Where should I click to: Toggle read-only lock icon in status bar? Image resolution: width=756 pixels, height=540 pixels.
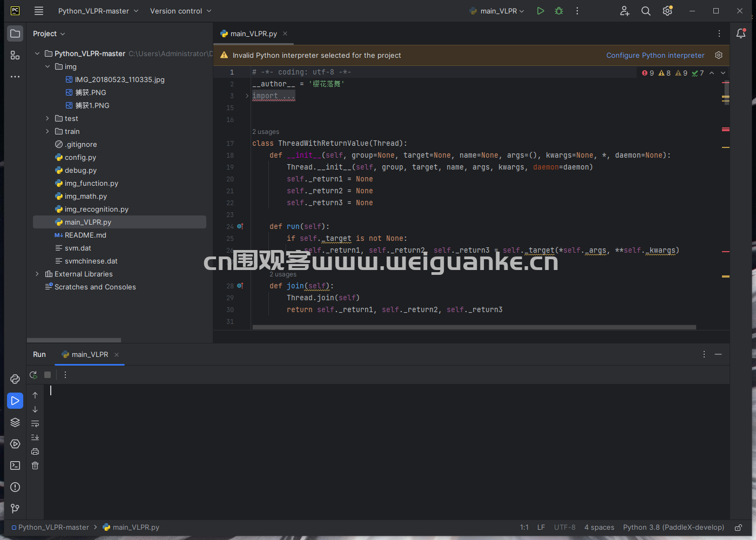738,528
